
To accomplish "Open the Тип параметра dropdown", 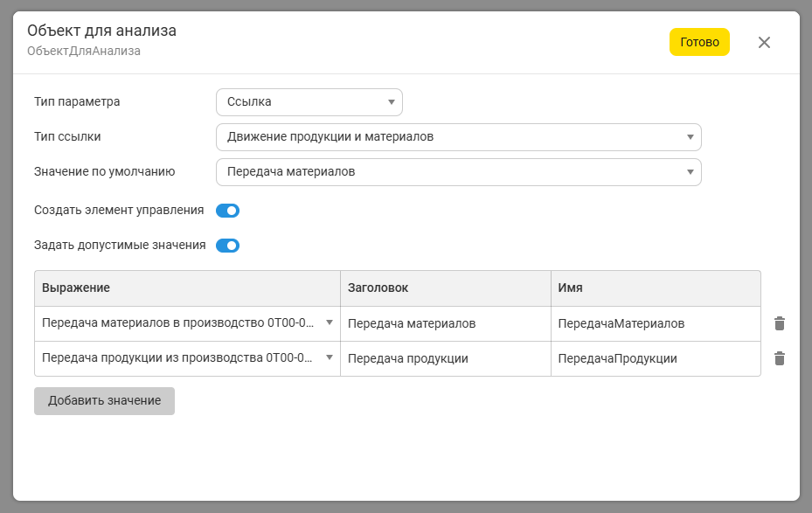I will click(309, 102).
